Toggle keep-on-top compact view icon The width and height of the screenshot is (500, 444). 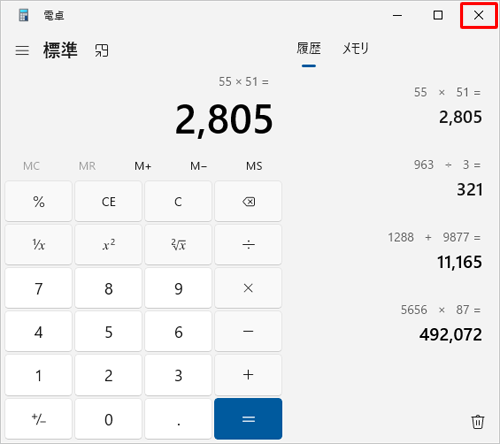(x=101, y=51)
